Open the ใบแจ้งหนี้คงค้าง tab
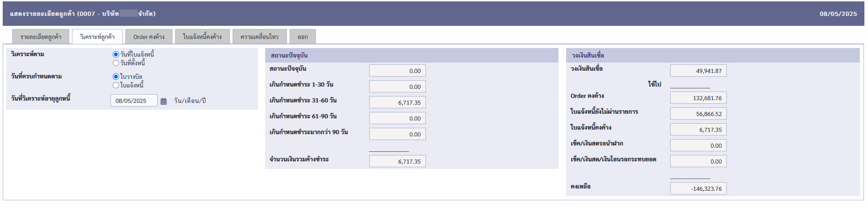This screenshot has height=208, width=868. click(202, 37)
